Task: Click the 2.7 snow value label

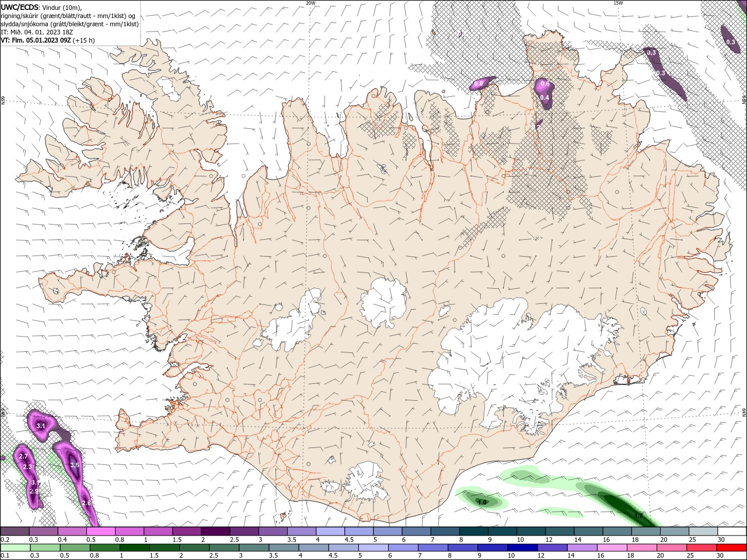Action: (x=23, y=456)
